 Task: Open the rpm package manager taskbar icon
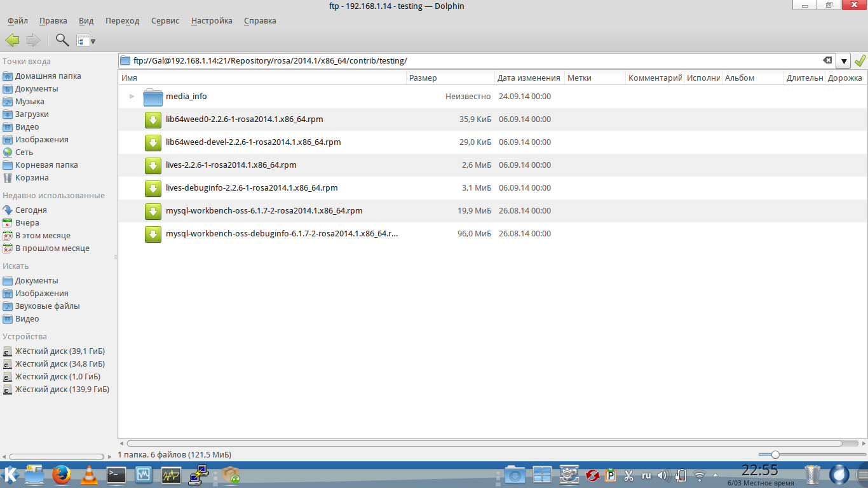pyautogui.click(x=231, y=475)
